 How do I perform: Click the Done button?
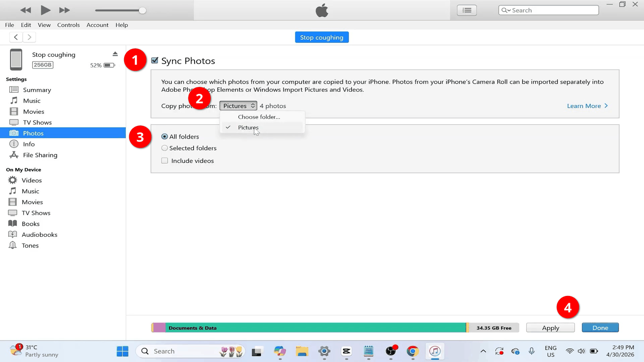coord(600,328)
